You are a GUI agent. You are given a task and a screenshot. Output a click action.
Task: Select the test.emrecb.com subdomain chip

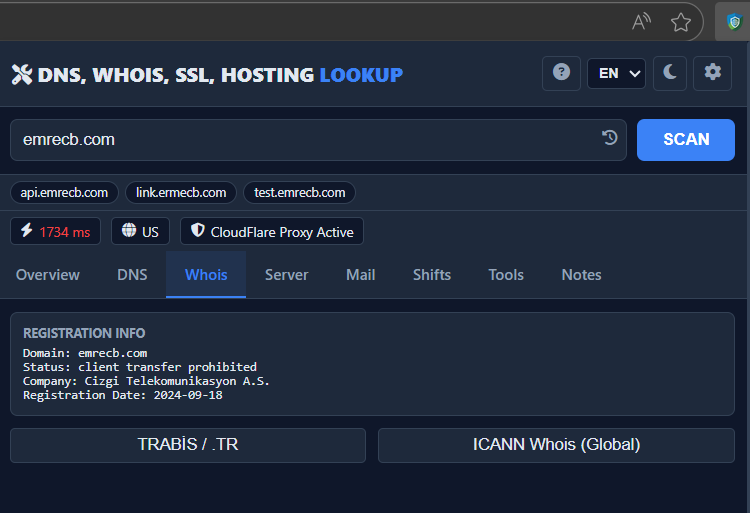(299, 192)
